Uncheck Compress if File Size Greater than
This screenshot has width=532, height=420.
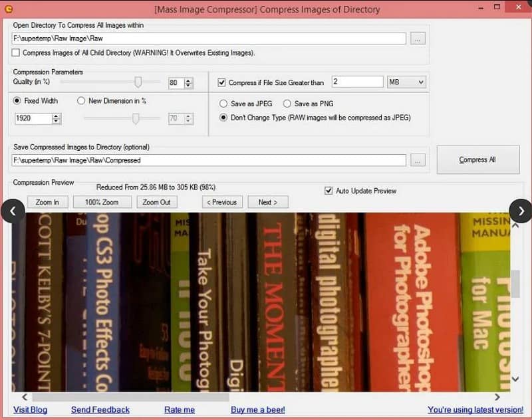click(x=223, y=82)
